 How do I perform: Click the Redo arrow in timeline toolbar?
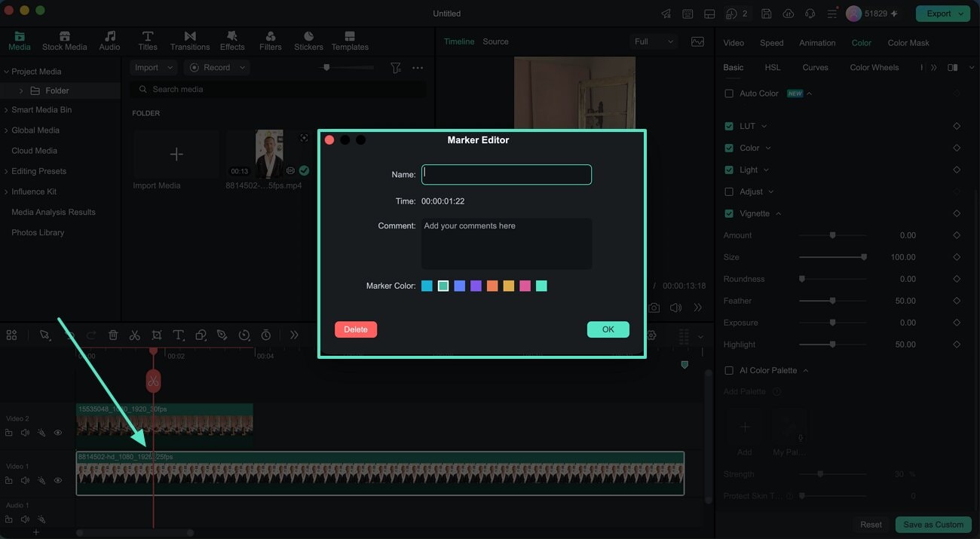click(x=90, y=335)
